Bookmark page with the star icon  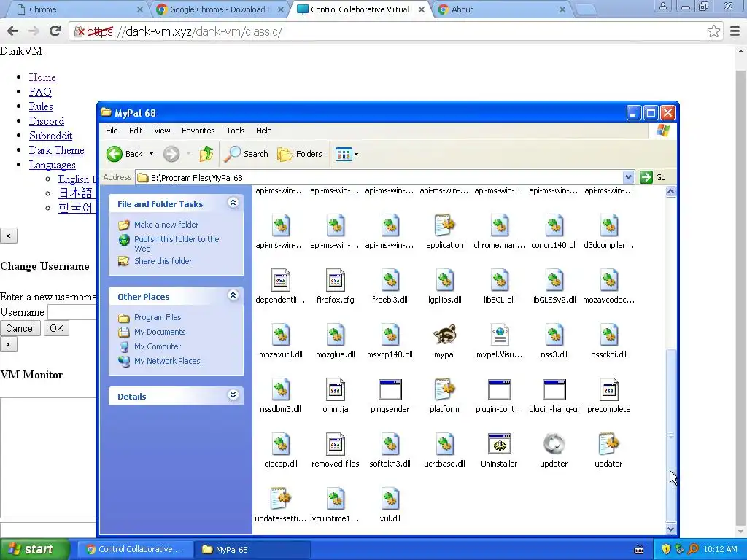(x=713, y=31)
